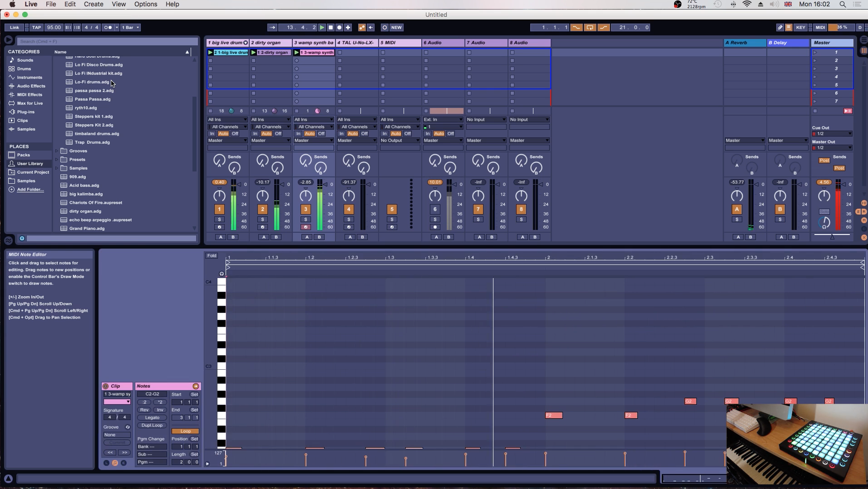The width and height of the screenshot is (868, 489).
Task: Click the Arrangement Record button
Action: 339,27
